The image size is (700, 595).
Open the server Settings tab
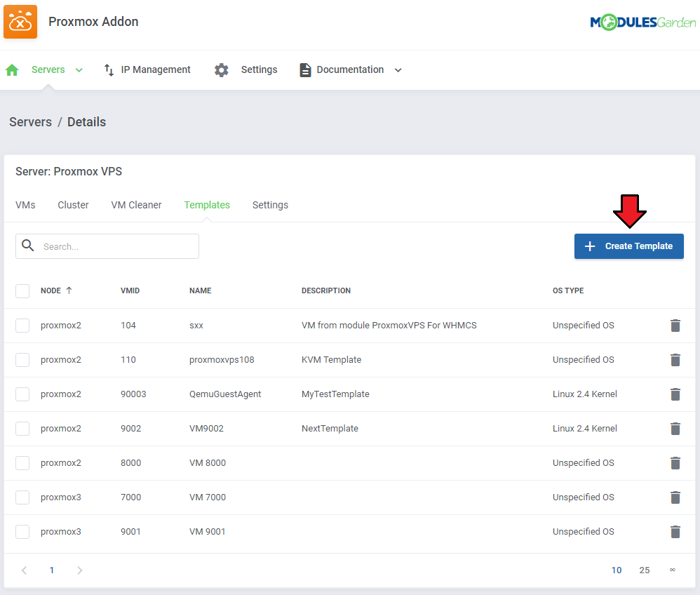pos(270,205)
